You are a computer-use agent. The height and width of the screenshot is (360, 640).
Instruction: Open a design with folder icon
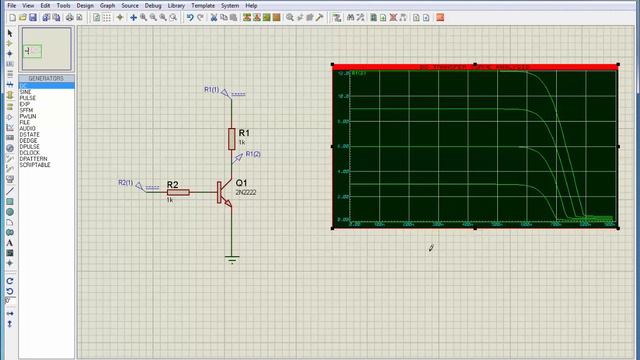pyautogui.click(x=23, y=18)
